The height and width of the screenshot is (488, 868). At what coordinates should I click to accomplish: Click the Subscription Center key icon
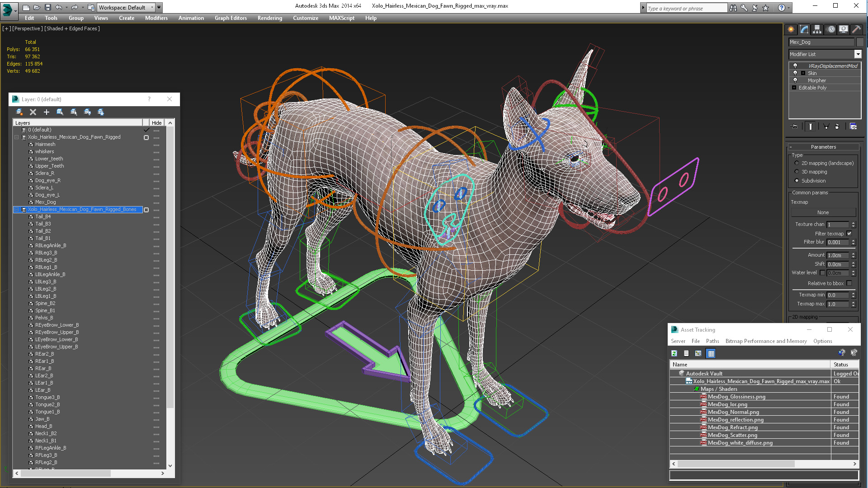[744, 8]
